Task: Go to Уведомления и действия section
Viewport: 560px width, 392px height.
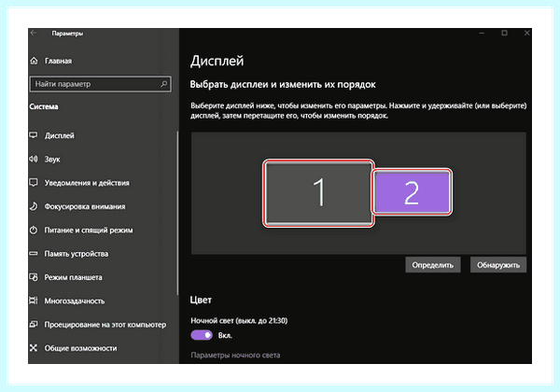Action: 87,183
